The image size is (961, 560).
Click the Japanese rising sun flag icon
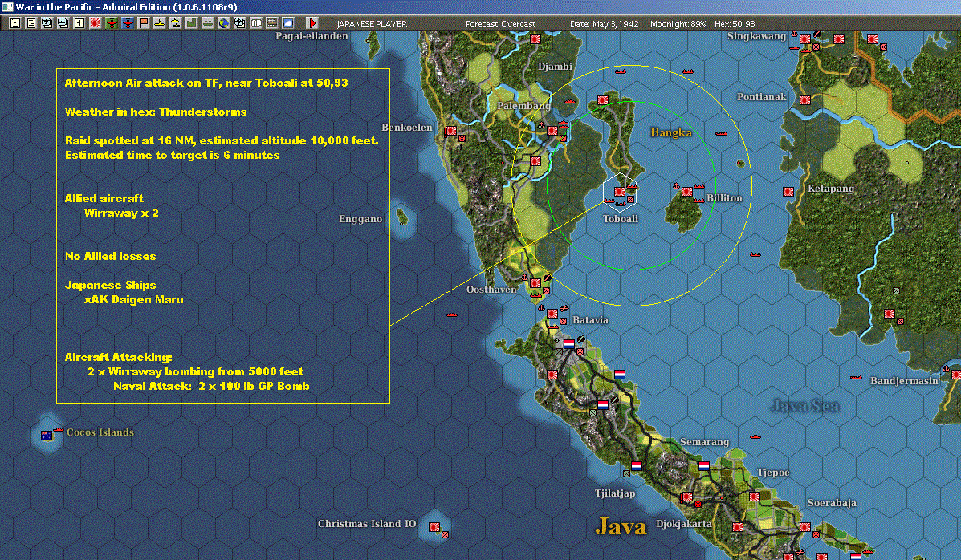pyautogui.click(x=95, y=22)
